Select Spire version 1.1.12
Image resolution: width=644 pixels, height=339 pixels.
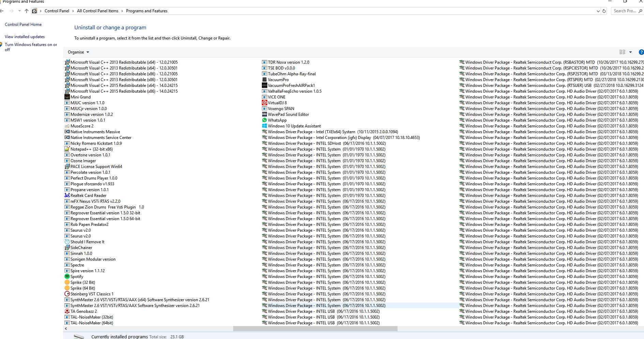[x=88, y=271]
